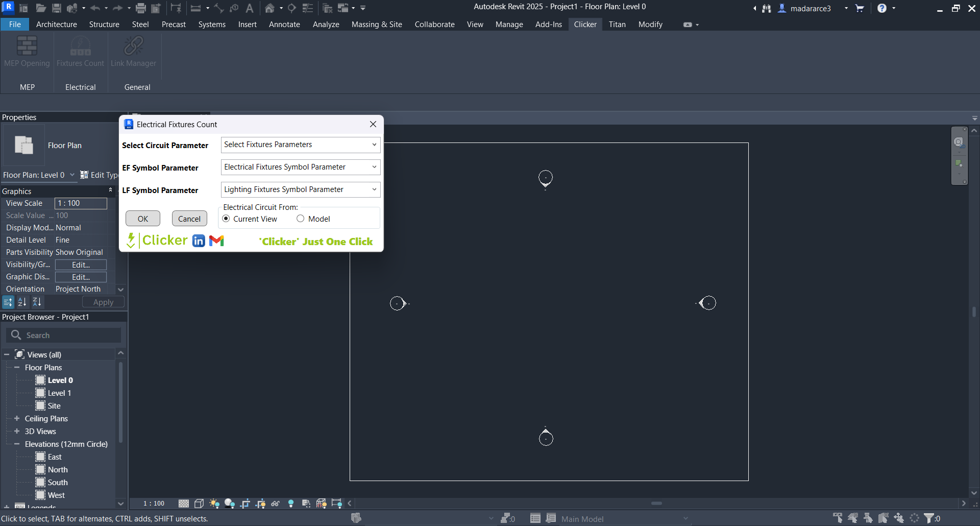Screen dimensions: 980x526
Task: Click Gmail icon in Clicker dialog
Action: tap(217, 241)
